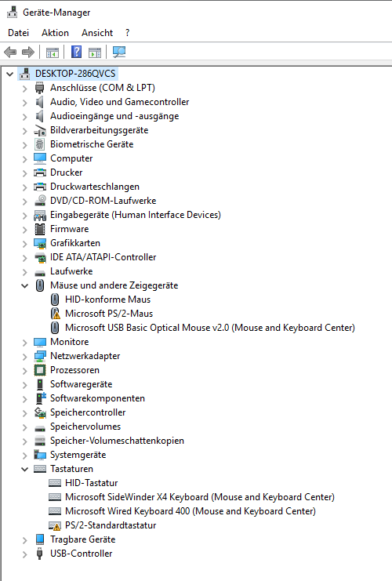Open the ? help menu
The width and height of the screenshot is (392, 581).
(128, 33)
